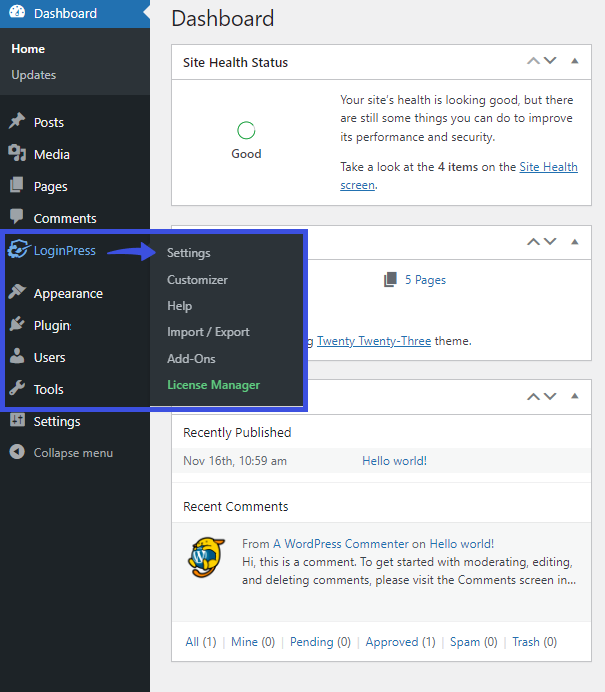Click the Appearance paintbrush icon
Screen dimensions: 605x692
(x=17, y=292)
